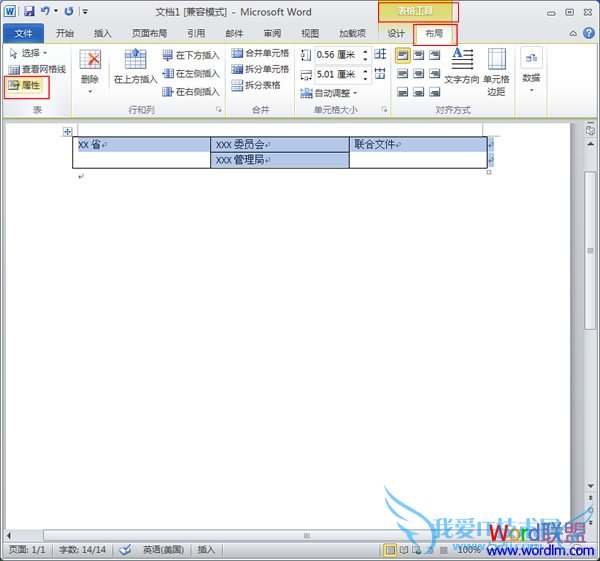Click the vertical scrollbar up arrow
This screenshot has height=561, width=600.
590,144
